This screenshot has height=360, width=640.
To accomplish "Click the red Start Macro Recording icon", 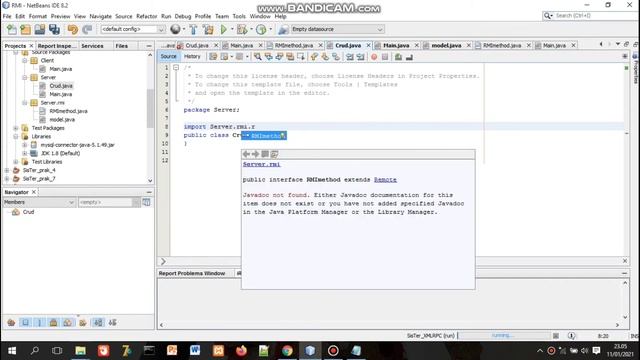I will point(374,57).
